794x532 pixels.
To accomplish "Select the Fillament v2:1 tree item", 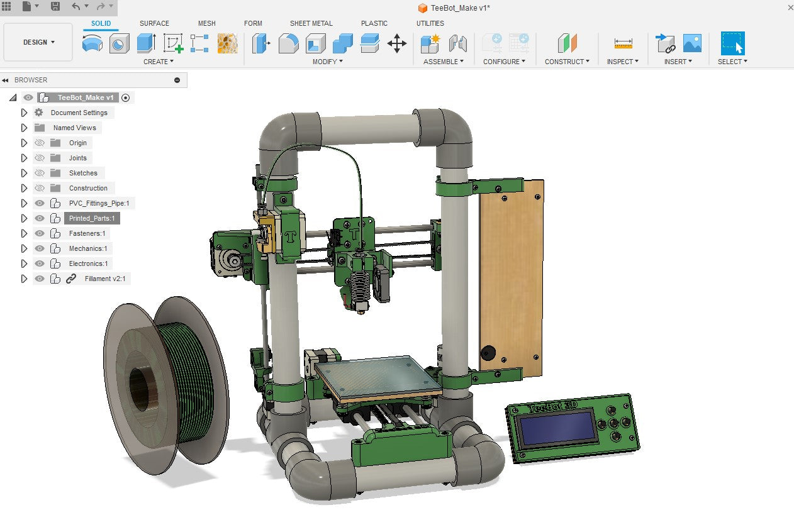I will pos(105,279).
